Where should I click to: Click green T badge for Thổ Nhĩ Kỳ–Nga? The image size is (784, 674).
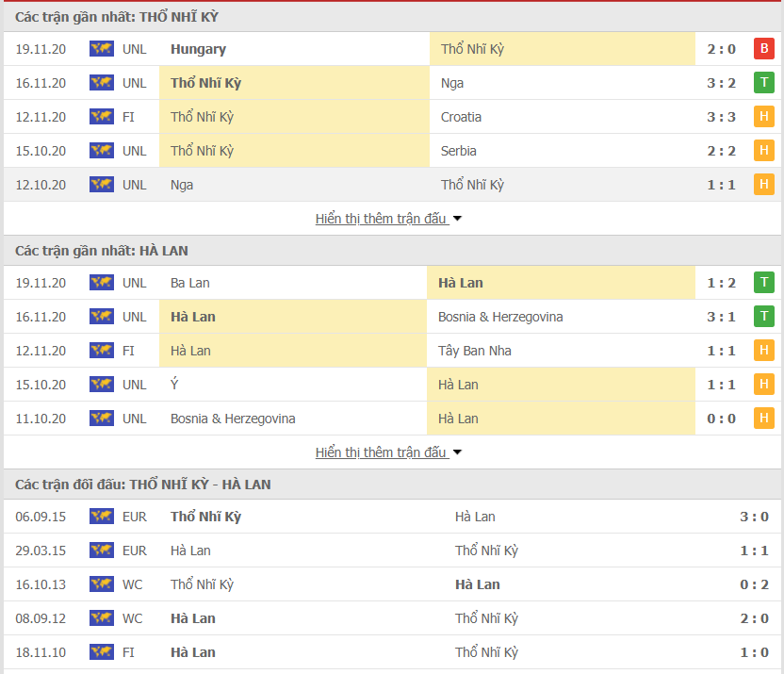[x=763, y=83]
